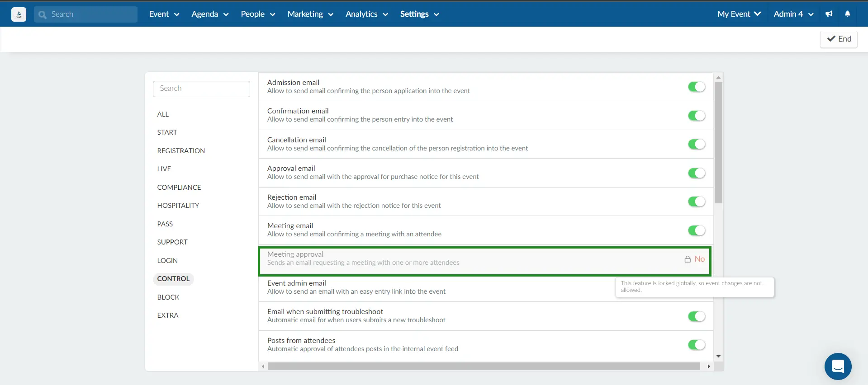
Task: Select the ALL category
Action: tap(163, 114)
